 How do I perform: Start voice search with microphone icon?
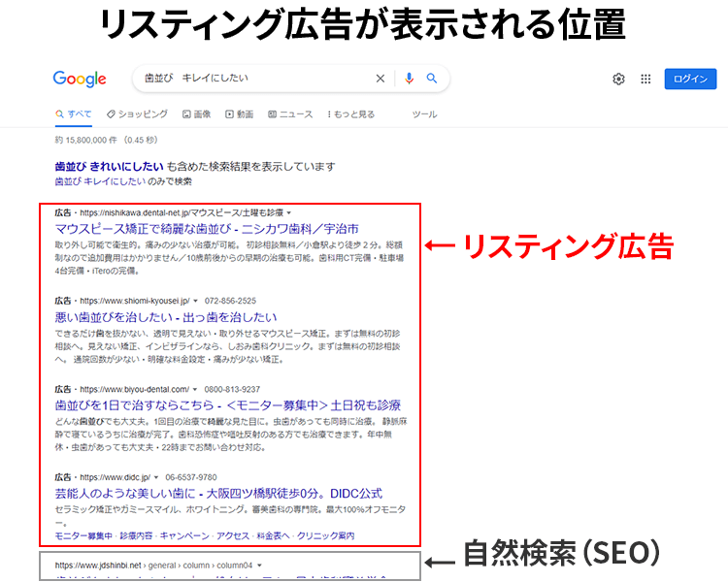tap(409, 79)
